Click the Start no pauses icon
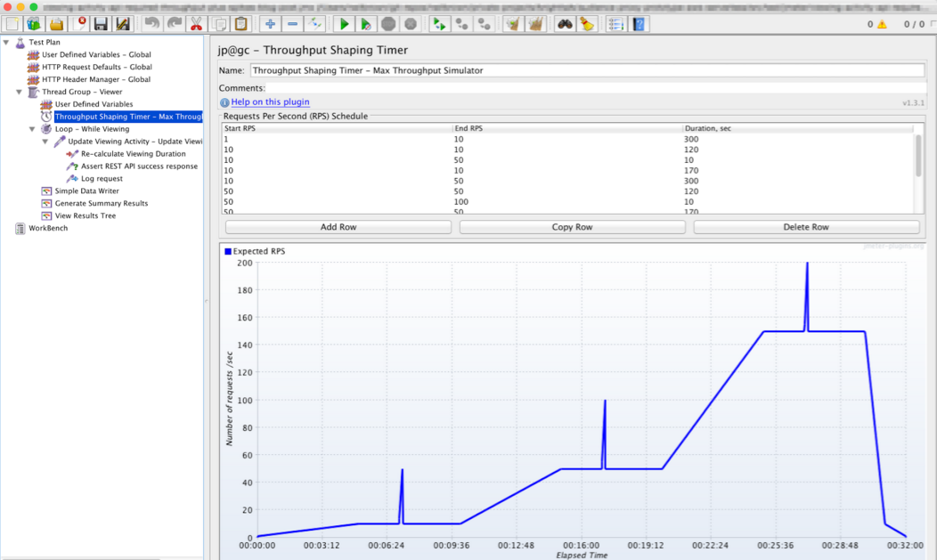Image resolution: width=937 pixels, height=560 pixels. click(366, 24)
